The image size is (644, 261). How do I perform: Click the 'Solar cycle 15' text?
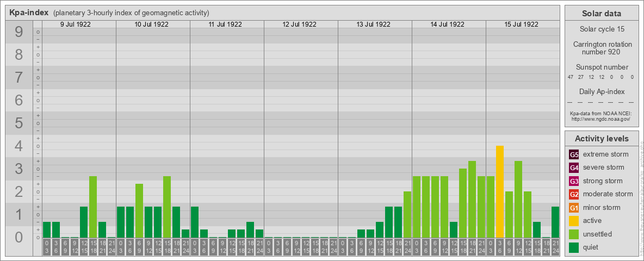tap(602, 29)
